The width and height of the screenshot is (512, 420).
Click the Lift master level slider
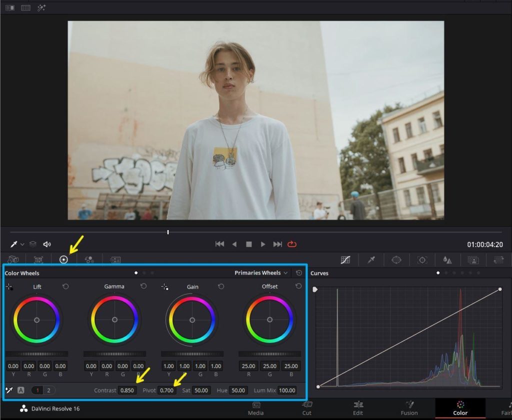pyautogui.click(x=36, y=353)
